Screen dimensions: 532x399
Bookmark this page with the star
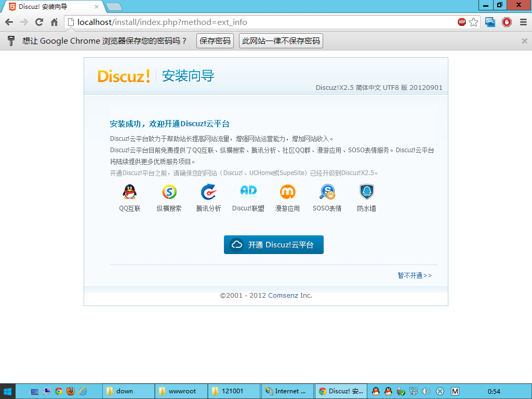[473, 22]
